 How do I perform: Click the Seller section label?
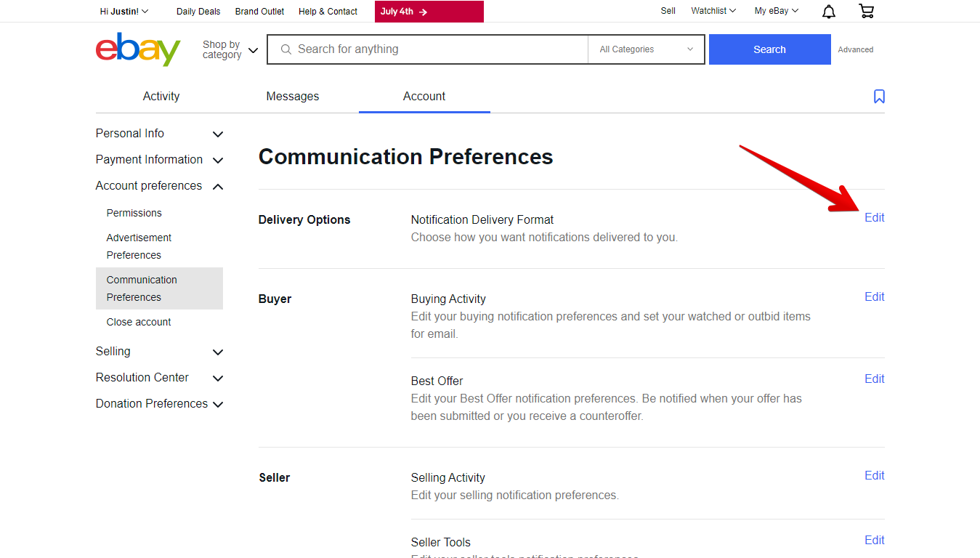click(275, 478)
